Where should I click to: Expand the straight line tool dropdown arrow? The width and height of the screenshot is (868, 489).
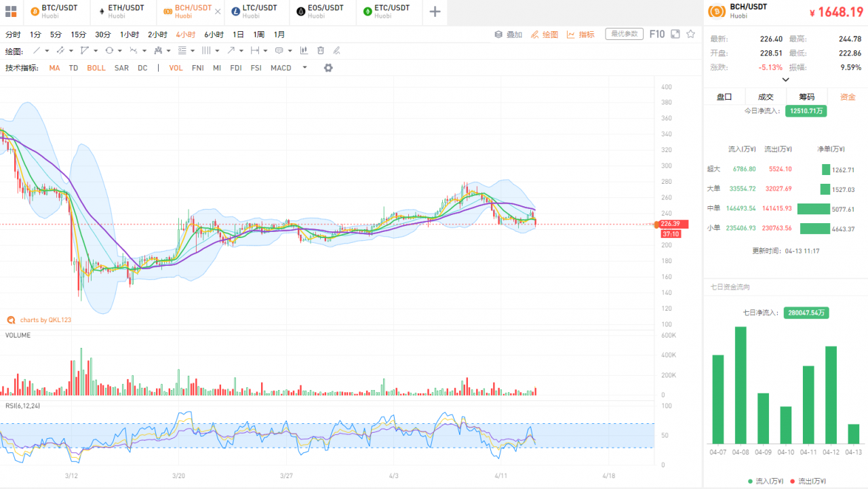47,51
